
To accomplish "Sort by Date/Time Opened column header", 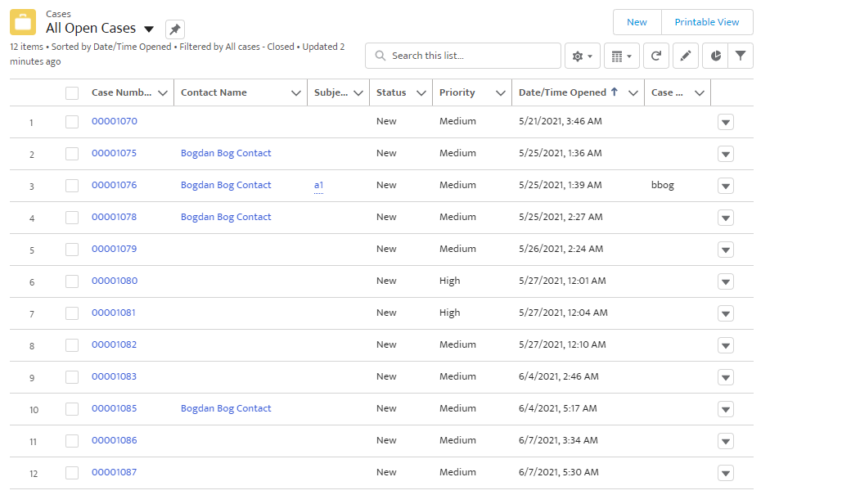I will (562, 92).
